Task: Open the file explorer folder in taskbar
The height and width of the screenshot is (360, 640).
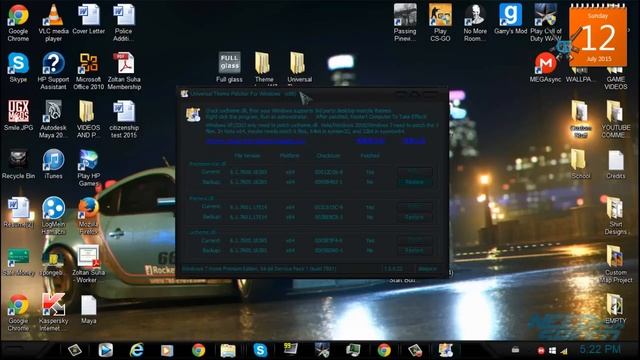Action: pos(228,350)
